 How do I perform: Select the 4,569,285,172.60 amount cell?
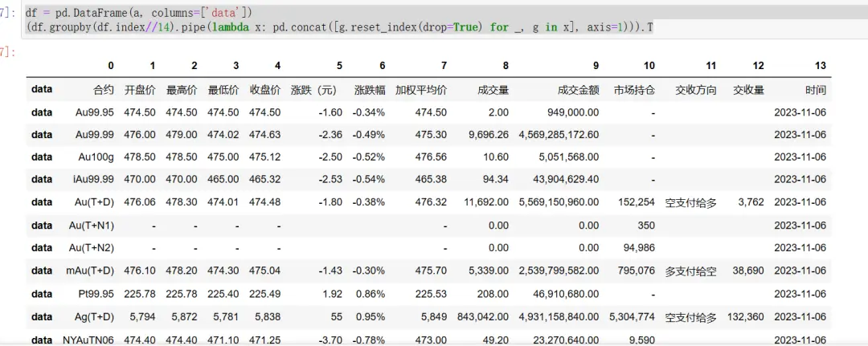pyautogui.click(x=559, y=135)
